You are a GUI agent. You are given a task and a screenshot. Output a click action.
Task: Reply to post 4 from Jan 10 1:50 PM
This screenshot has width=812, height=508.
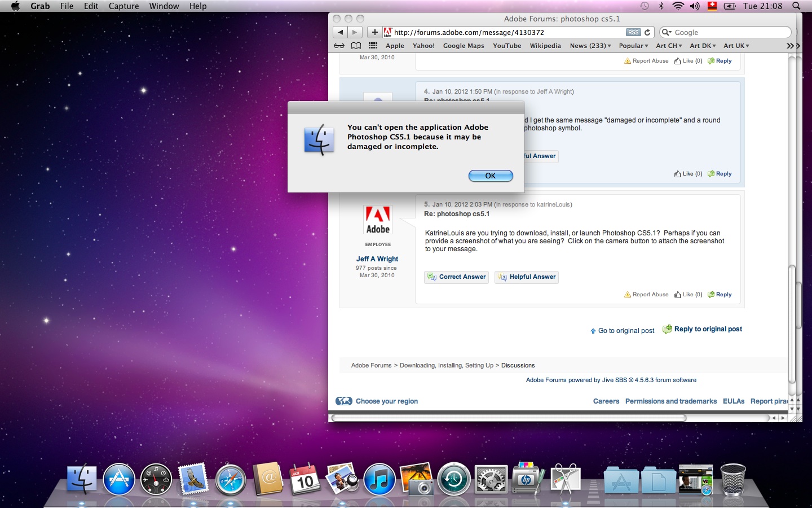click(720, 174)
